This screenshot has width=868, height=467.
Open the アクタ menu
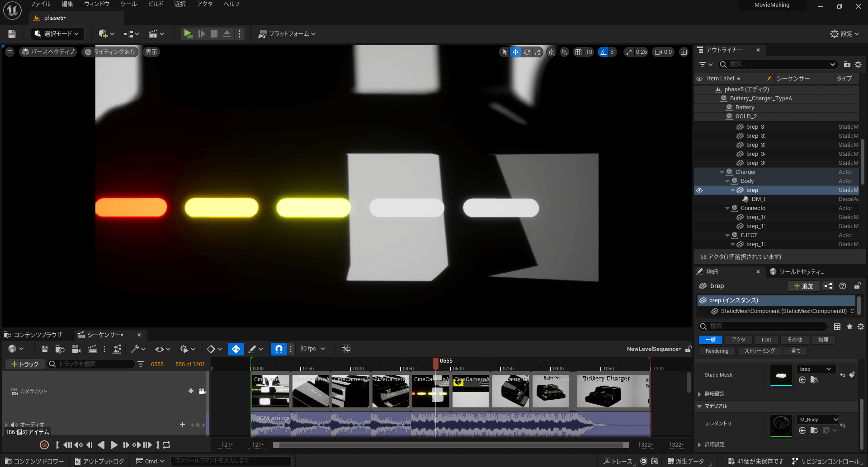coord(204,4)
